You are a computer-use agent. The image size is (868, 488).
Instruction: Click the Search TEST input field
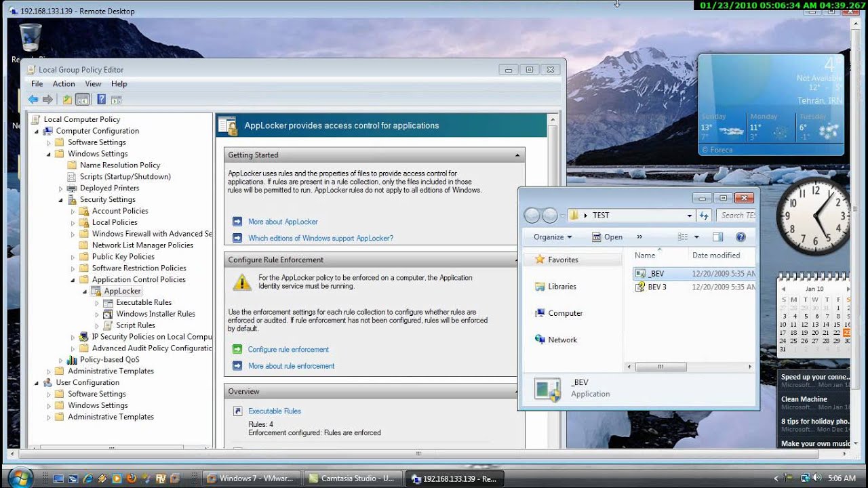736,216
